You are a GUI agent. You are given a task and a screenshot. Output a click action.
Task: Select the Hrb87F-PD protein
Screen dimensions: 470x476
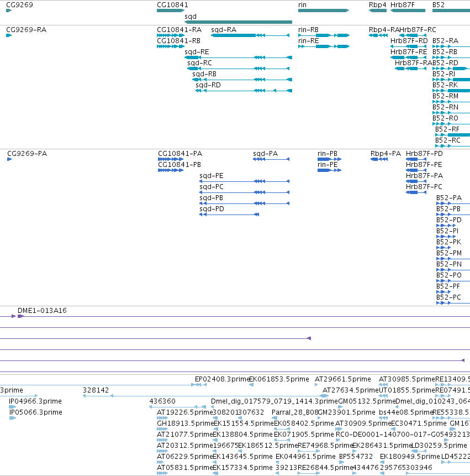pyautogui.click(x=416, y=159)
